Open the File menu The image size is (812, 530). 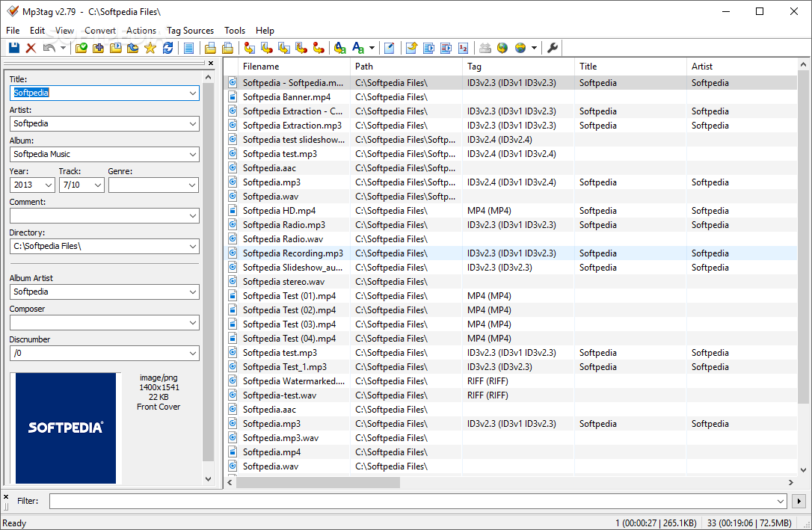point(13,31)
